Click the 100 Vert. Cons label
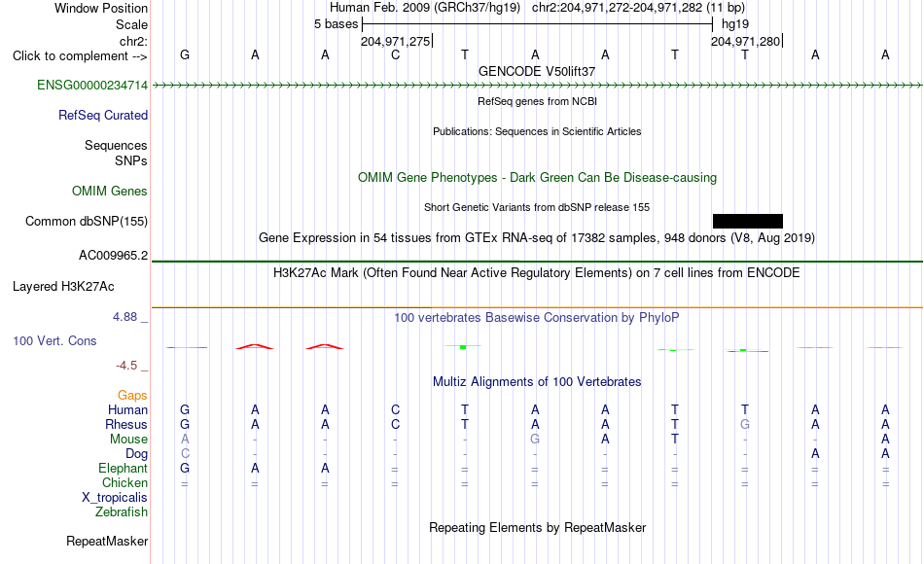The width and height of the screenshot is (924, 564). coord(54,340)
